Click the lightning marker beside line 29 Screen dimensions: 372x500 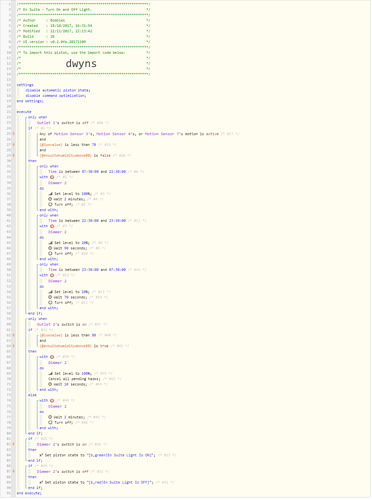[x=14, y=156]
